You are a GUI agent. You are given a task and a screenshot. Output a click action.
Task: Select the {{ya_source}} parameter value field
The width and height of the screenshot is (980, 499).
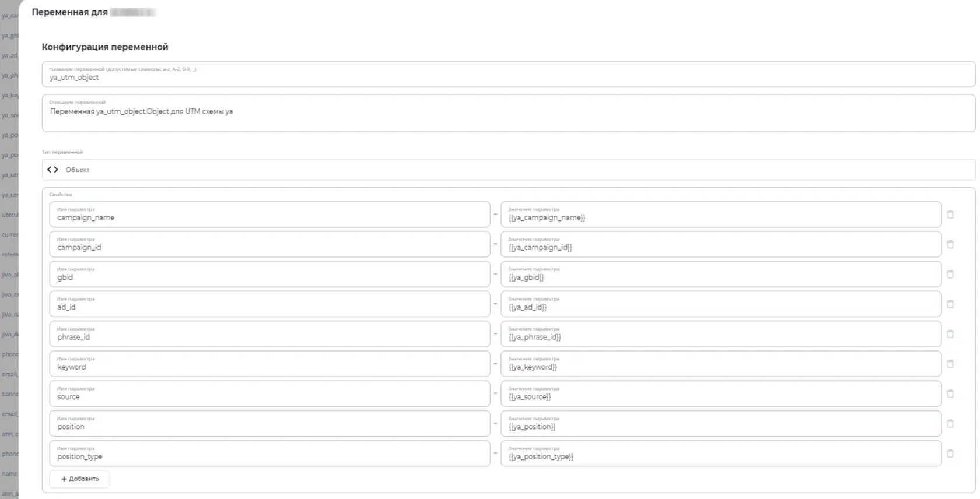721,393
